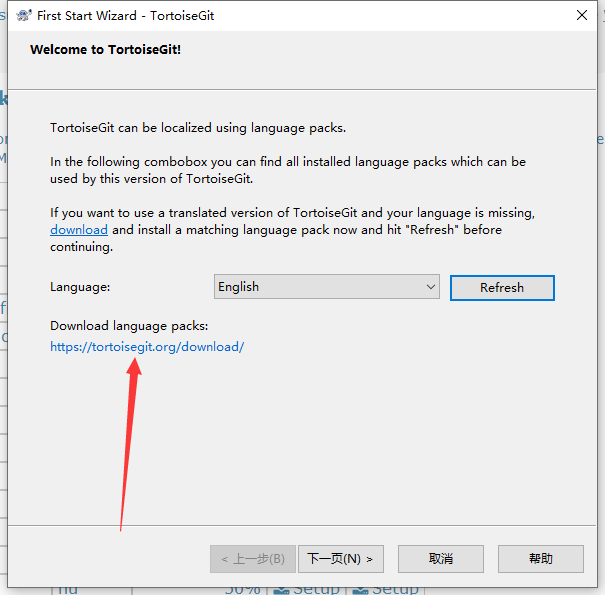Click the First Start Wizard - TortoiseGit title
605x595 pixels.
pos(125,16)
